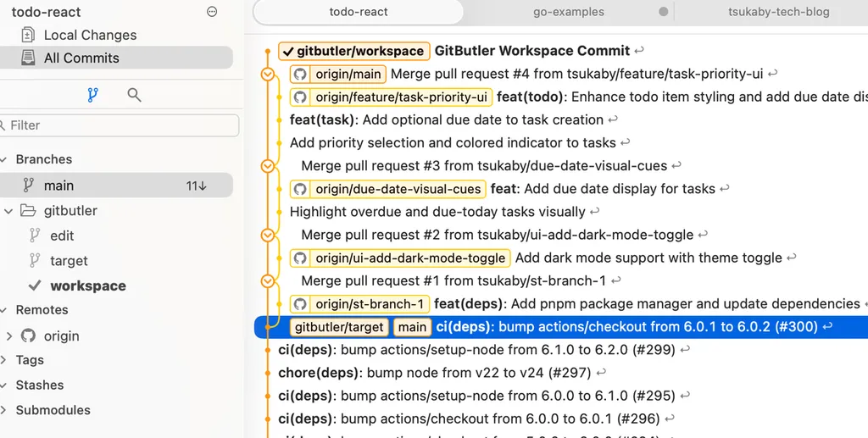The height and width of the screenshot is (438, 868).
Task: Open the todo-react repository options ellipsis
Action: point(212,12)
